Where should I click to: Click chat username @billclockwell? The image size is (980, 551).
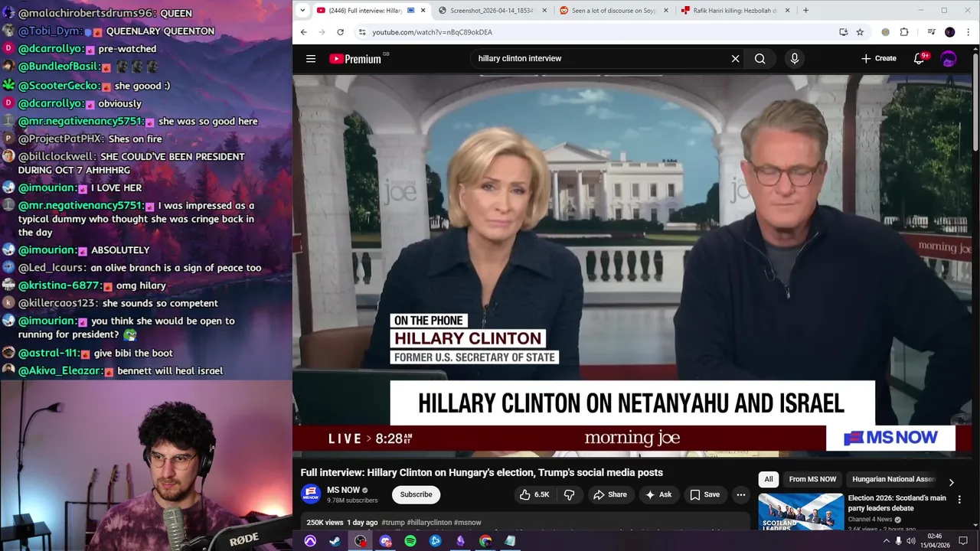57,156
